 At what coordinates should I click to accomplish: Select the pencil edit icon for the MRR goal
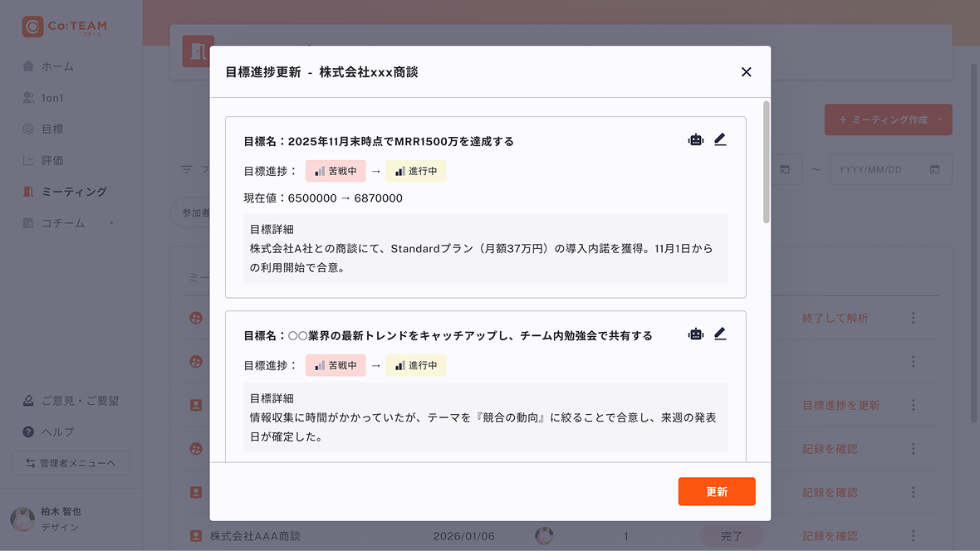click(720, 139)
